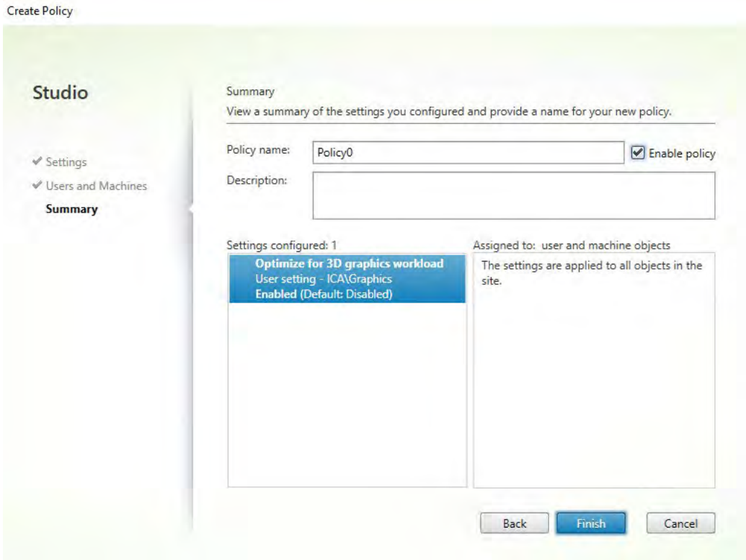Click Finish to create the policy

590,524
